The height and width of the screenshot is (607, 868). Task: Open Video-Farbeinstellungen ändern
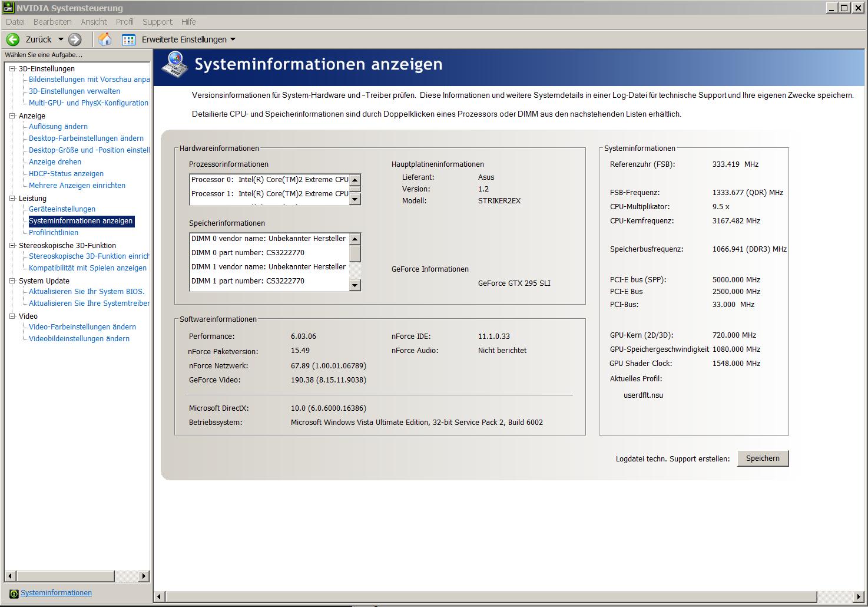[82, 327]
